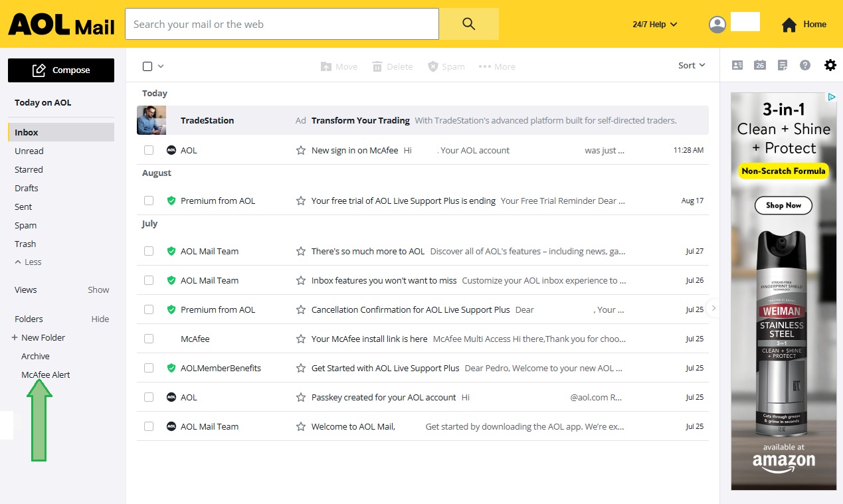Check the Cancellation Confirmation email checkbox

149,309
